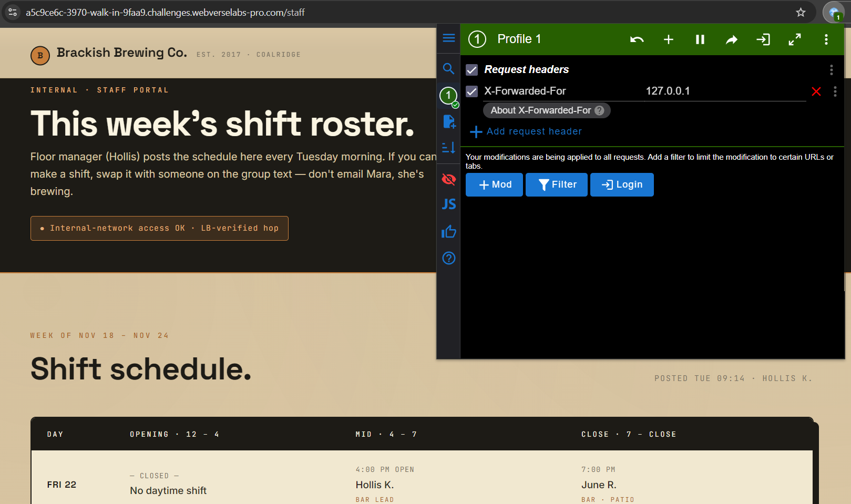The width and height of the screenshot is (851, 504).
Task: Click the undo arrow in profile toolbar
Action: coord(637,39)
